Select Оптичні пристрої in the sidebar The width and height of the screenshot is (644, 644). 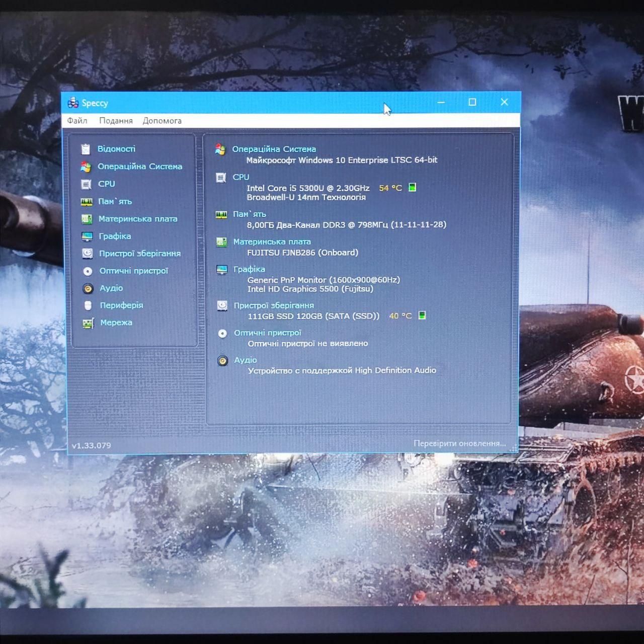(x=134, y=271)
